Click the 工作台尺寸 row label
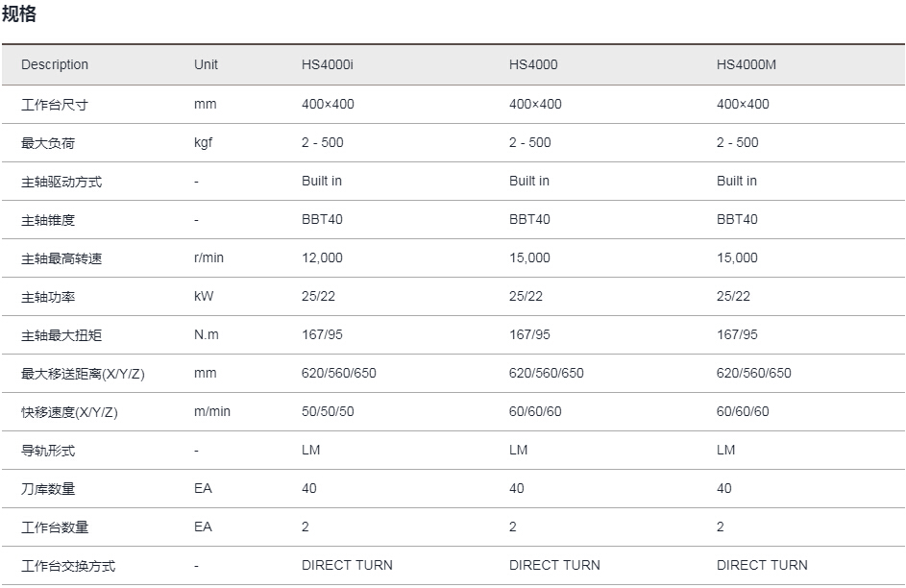 coord(55,105)
